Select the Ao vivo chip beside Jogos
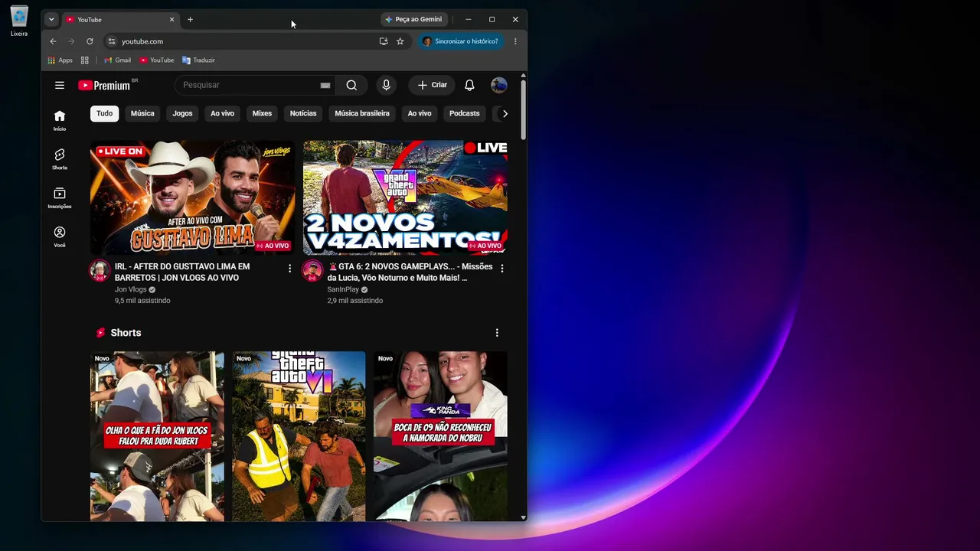This screenshot has width=980, height=551. click(223, 113)
